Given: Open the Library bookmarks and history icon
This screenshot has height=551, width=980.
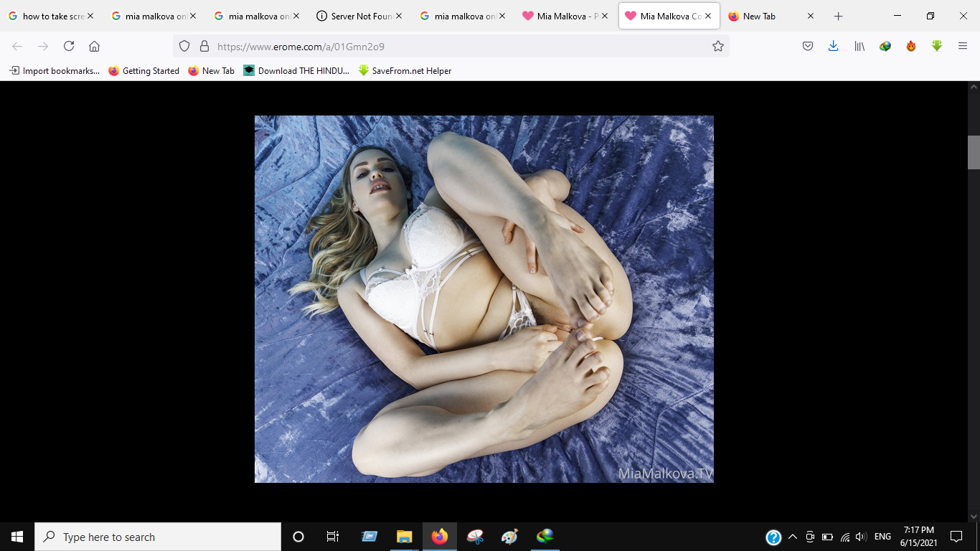Looking at the screenshot, I should pyautogui.click(x=859, y=46).
